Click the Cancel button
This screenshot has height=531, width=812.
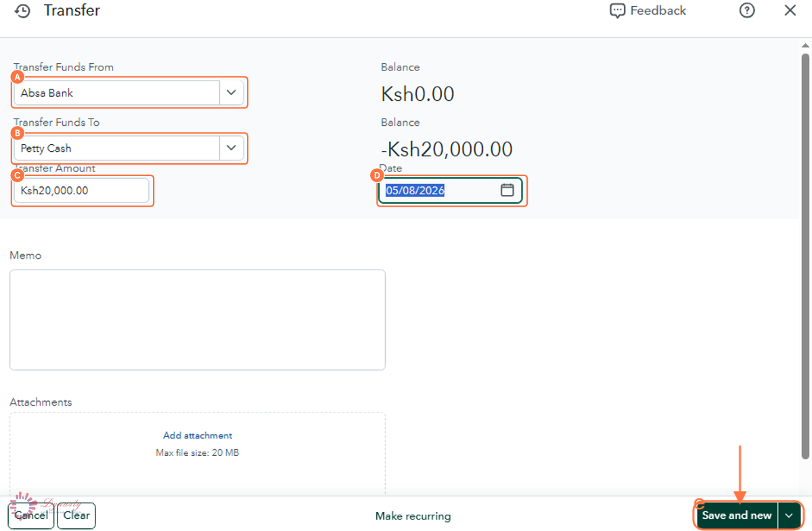(31, 515)
